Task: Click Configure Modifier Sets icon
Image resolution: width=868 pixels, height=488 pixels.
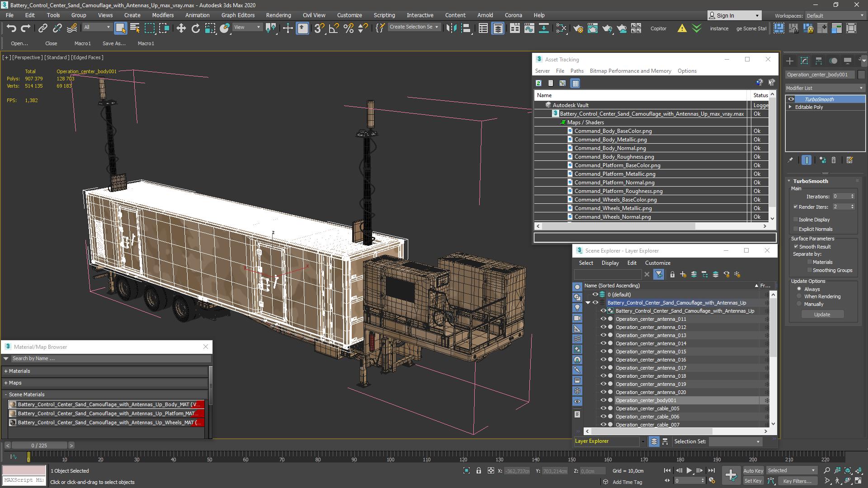Action: [849, 160]
